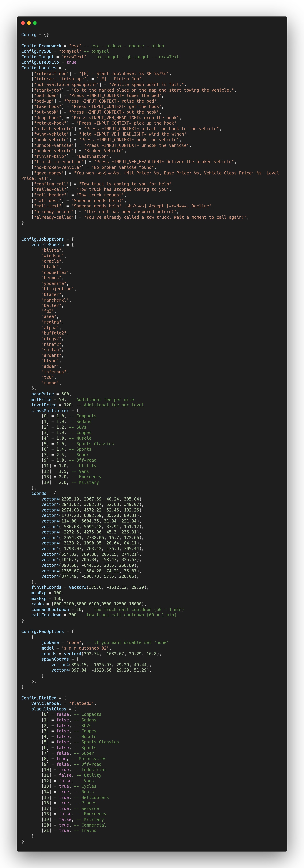Click the vehicleModels table name
The image size is (304, 868).
coord(47,245)
